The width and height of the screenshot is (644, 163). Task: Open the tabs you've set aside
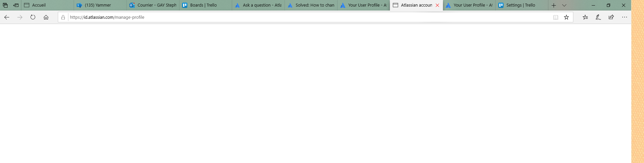click(5, 5)
